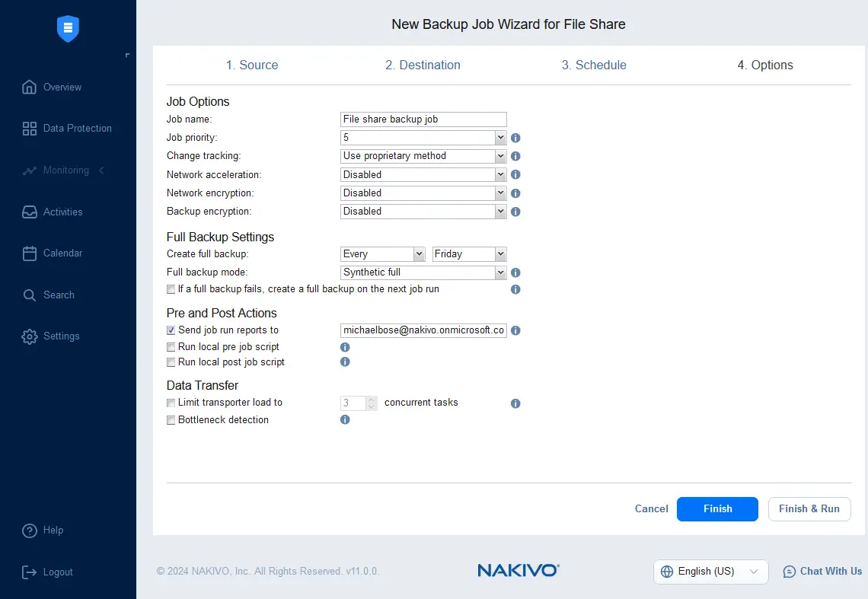Open Data Protection in sidebar
This screenshot has height=599, width=868.
(67, 129)
